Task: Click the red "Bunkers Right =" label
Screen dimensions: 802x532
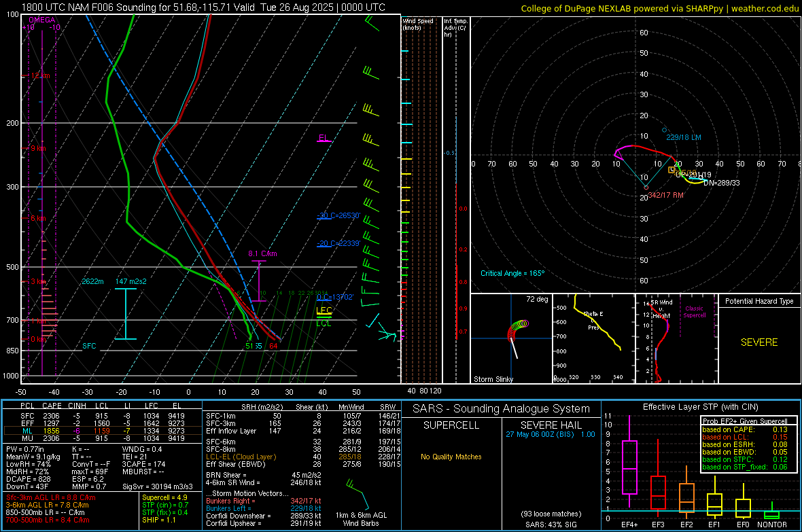Action: (x=230, y=501)
